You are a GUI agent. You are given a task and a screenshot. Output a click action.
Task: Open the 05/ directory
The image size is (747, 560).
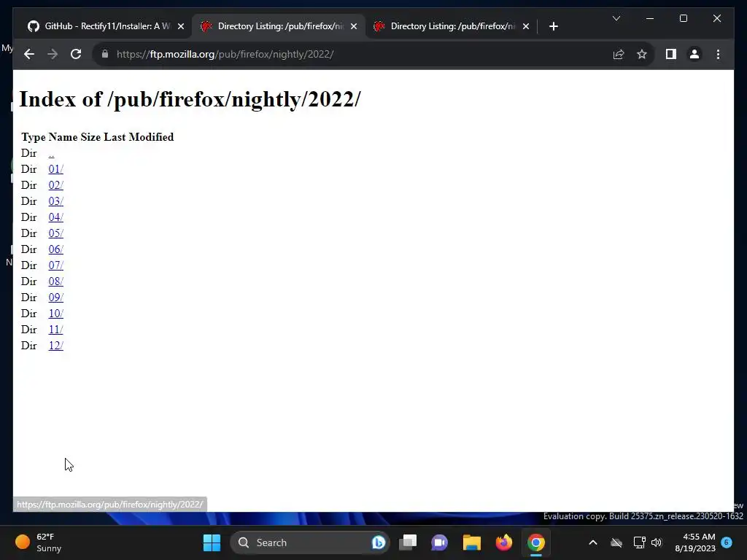(55, 233)
